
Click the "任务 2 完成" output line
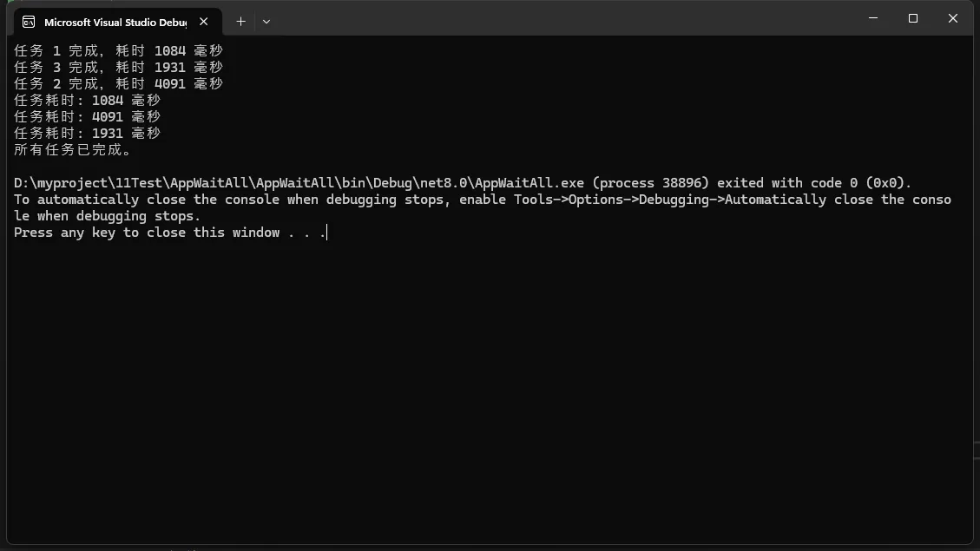click(118, 83)
